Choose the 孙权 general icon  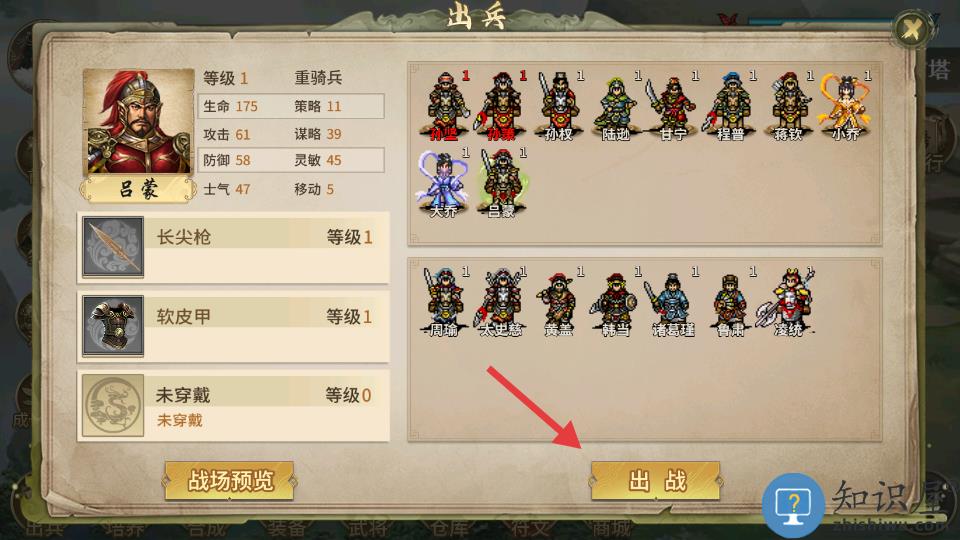click(560, 106)
